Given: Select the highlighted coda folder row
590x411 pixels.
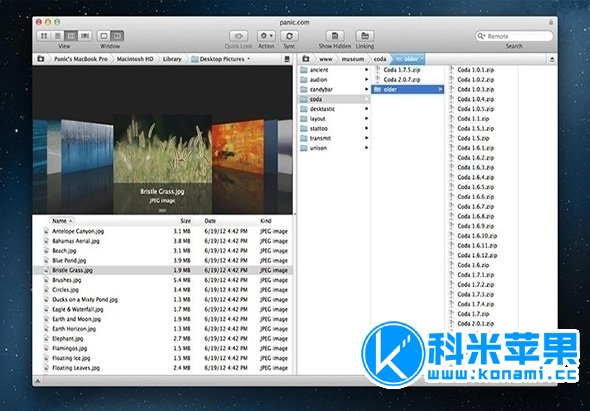Looking at the screenshot, I should click(x=334, y=99).
